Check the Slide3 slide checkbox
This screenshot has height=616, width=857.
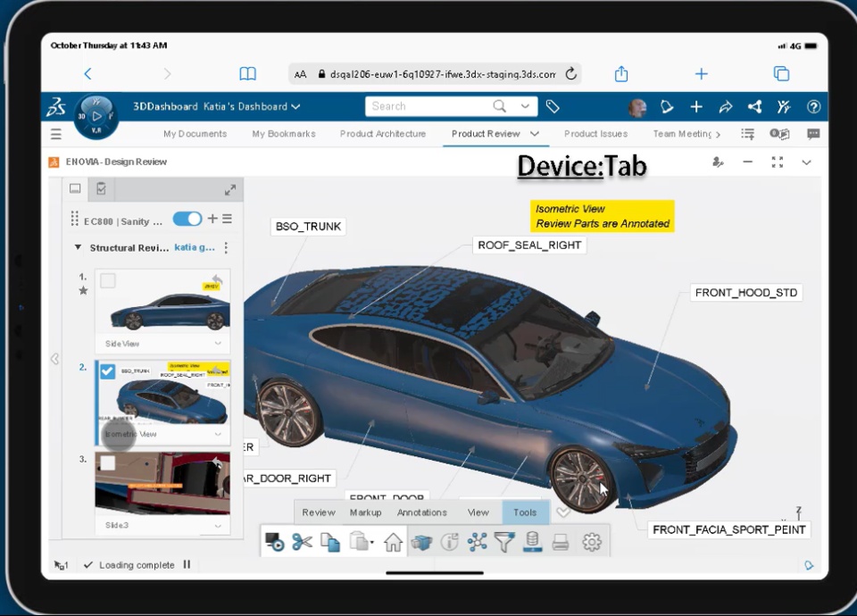[x=108, y=463]
